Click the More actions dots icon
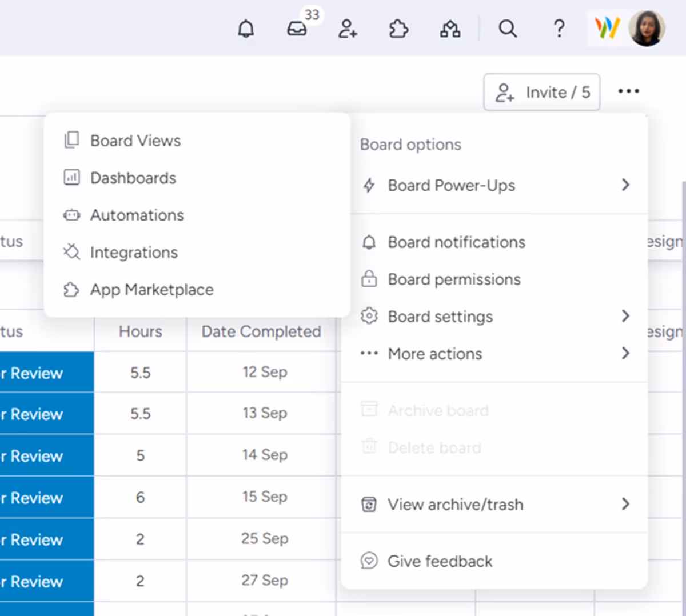 pyautogui.click(x=369, y=353)
